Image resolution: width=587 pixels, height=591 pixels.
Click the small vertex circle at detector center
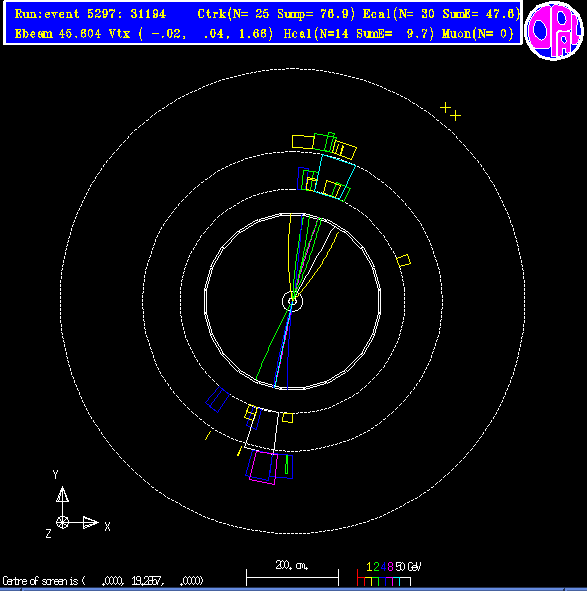(x=293, y=301)
